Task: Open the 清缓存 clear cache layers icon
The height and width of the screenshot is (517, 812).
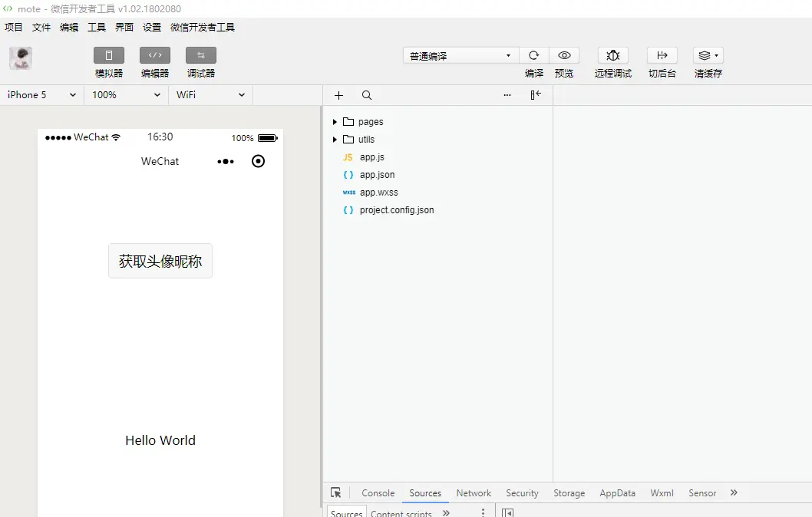Action: tap(708, 55)
